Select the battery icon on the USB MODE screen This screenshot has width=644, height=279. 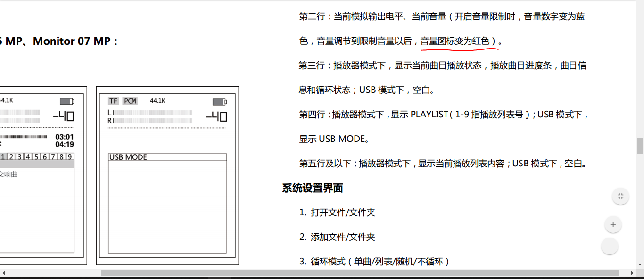click(x=219, y=102)
